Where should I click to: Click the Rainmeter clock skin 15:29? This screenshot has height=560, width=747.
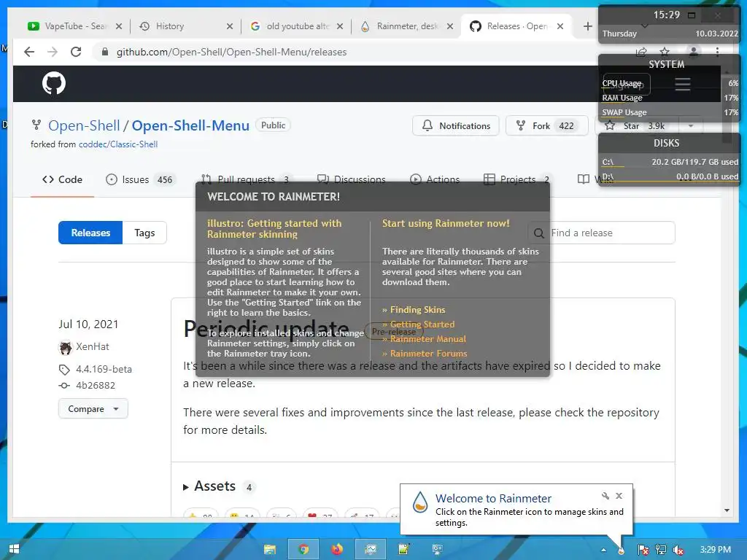[667, 15]
